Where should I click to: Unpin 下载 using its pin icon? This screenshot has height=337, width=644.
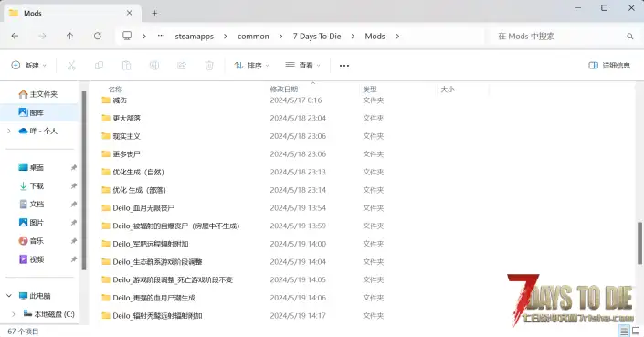tap(74, 186)
